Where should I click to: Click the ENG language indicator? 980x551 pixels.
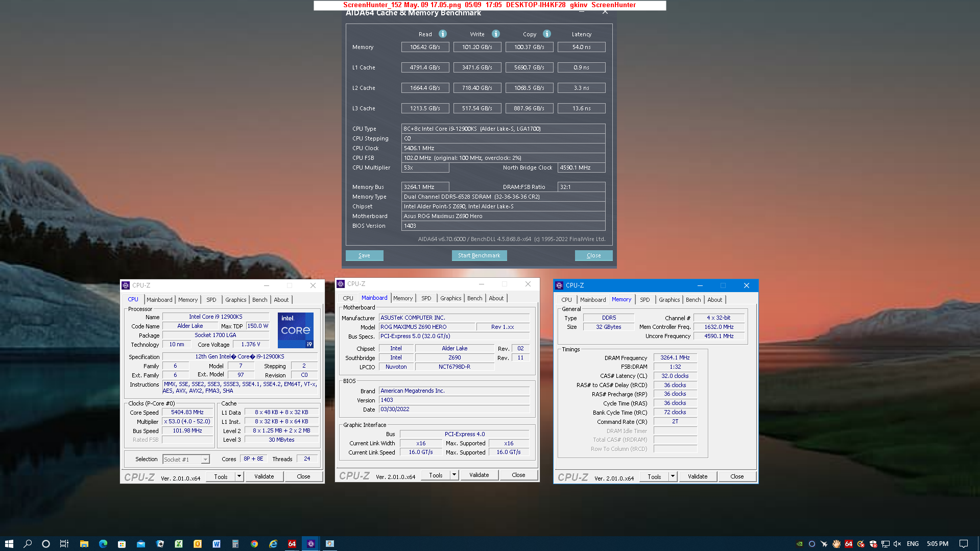coord(913,544)
